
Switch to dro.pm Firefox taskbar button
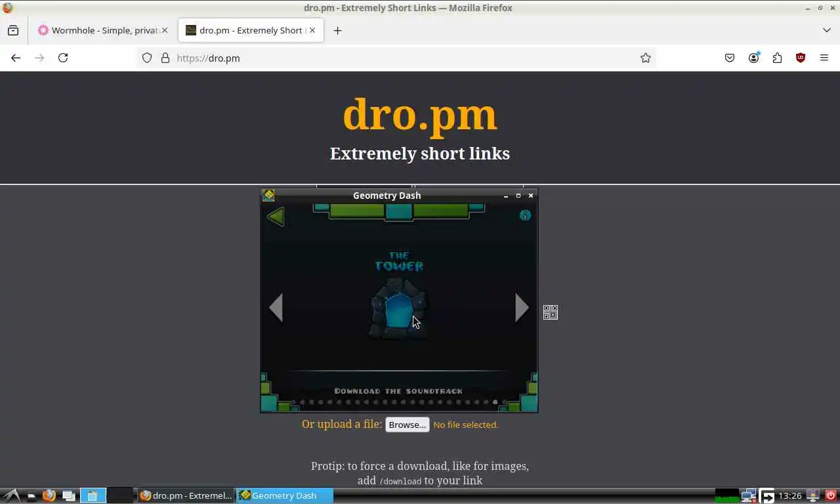pyautogui.click(x=186, y=495)
